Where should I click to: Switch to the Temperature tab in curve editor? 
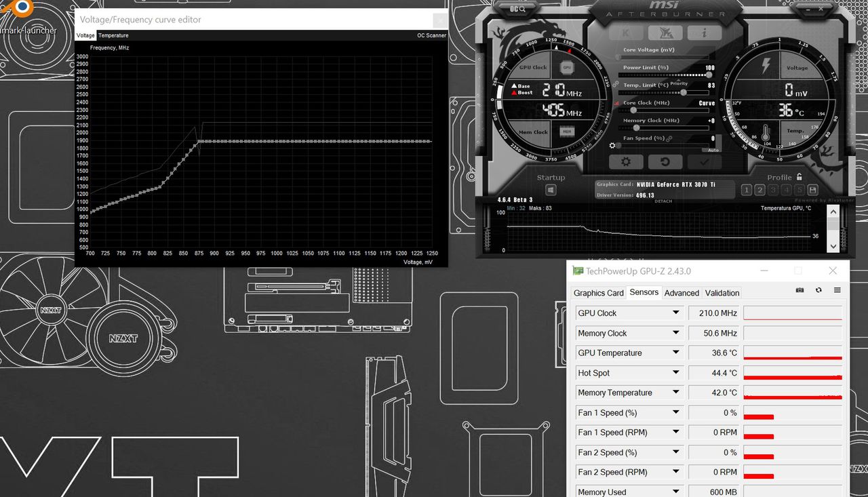click(x=113, y=35)
